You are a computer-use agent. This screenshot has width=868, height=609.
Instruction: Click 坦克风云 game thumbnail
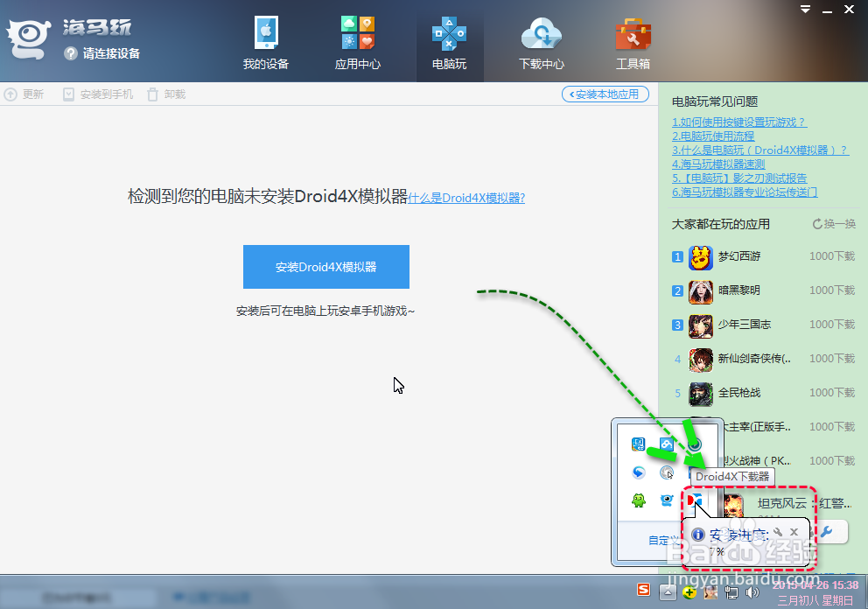(733, 505)
